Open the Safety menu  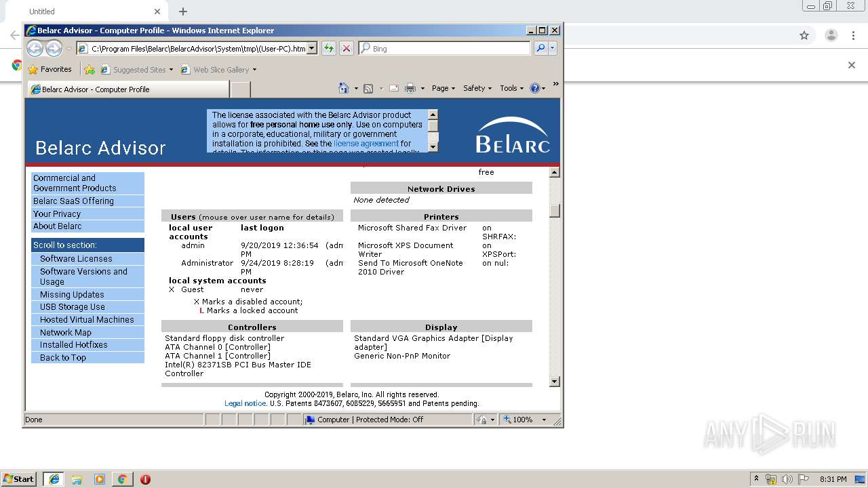pyautogui.click(x=477, y=88)
